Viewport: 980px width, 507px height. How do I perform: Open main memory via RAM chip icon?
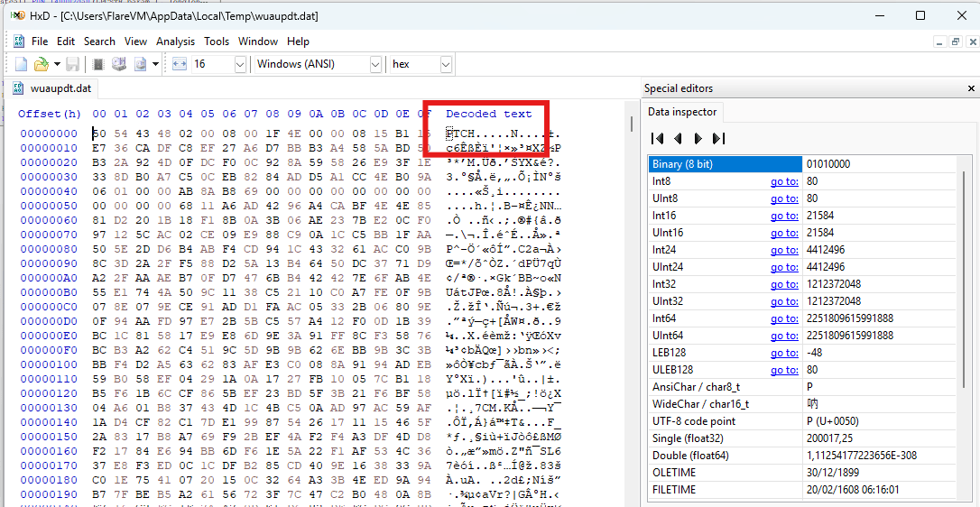coord(98,64)
